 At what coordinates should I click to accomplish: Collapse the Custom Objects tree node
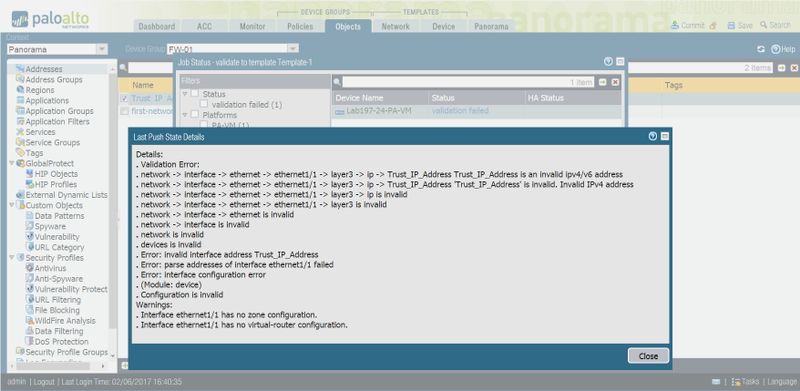click(12, 205)
